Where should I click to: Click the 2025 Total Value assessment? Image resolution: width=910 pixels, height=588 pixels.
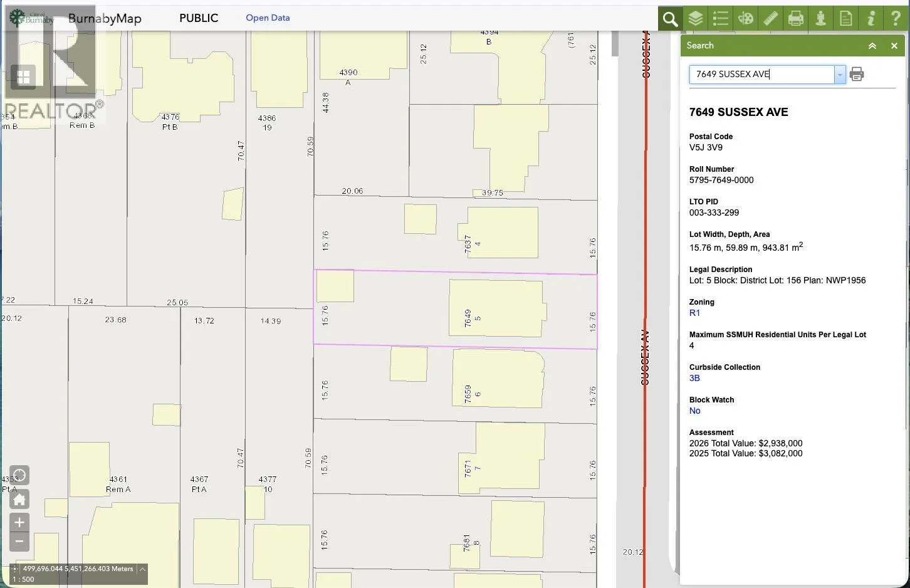coord(746,453)
